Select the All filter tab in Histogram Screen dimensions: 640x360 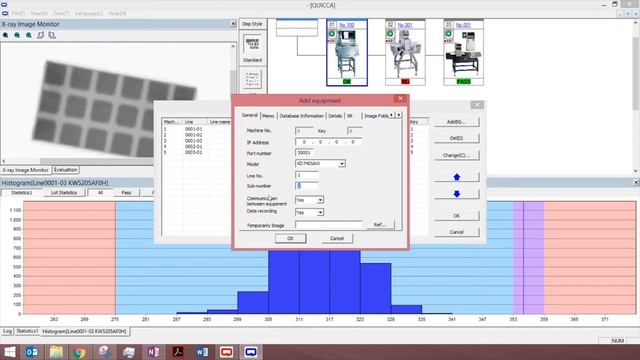coord(100,193)
